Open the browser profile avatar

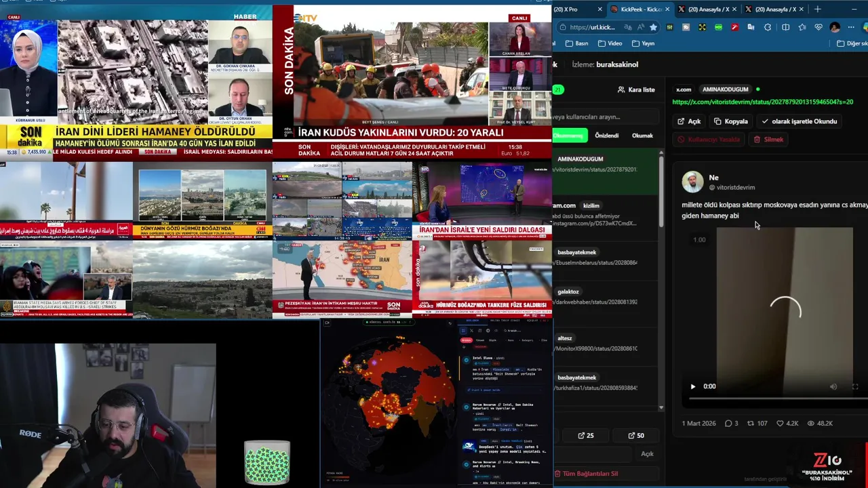(x=835, y=27)
